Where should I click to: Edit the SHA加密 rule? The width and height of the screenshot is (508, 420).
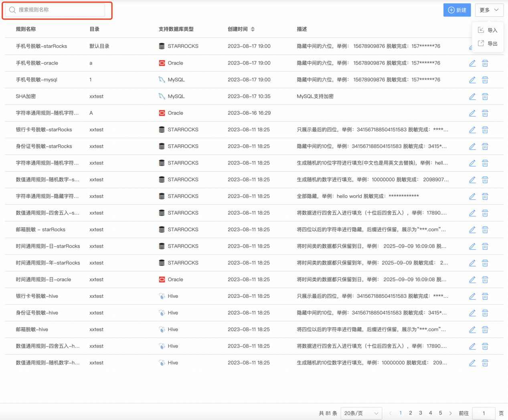tap(472, 97)
